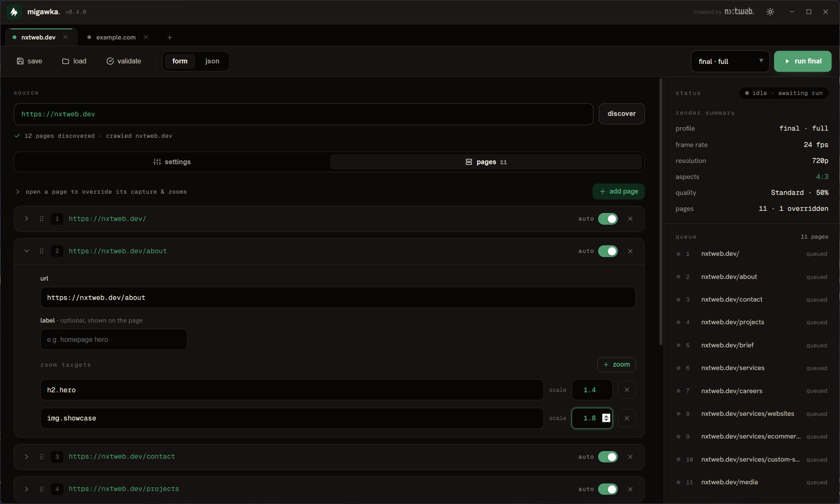Add a new zoom target

click(x=617, y=365)
